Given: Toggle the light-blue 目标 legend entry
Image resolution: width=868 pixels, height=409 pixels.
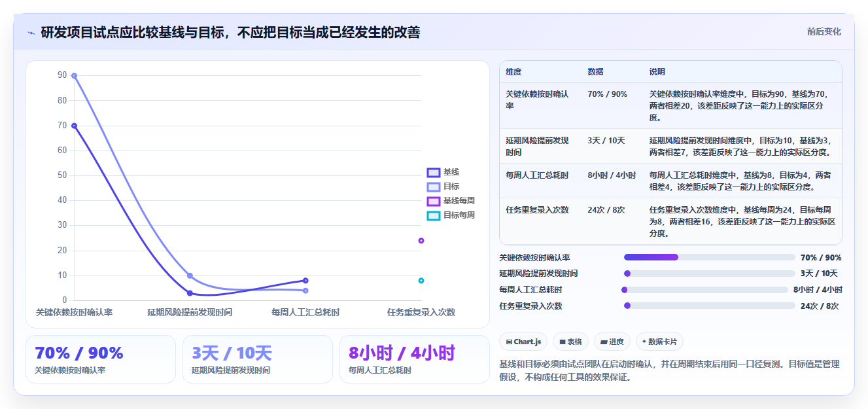Looking at the screenshot, I should pos(443,187).
